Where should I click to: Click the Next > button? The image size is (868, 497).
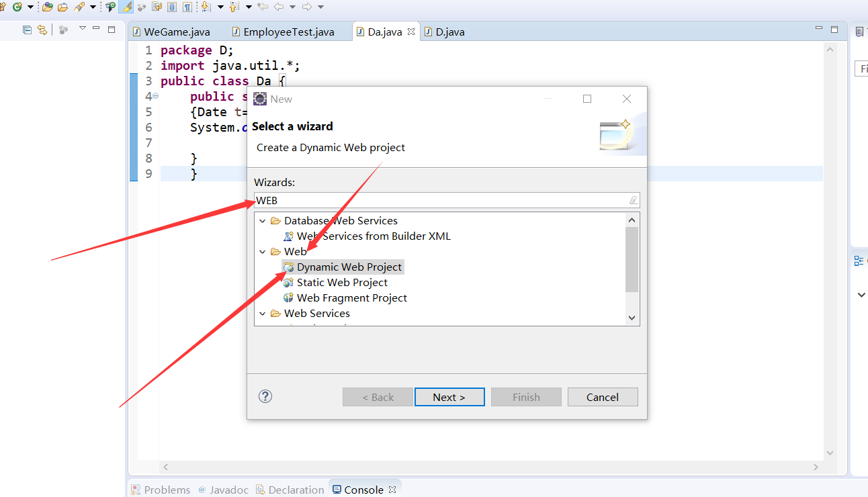pos(449,397)
